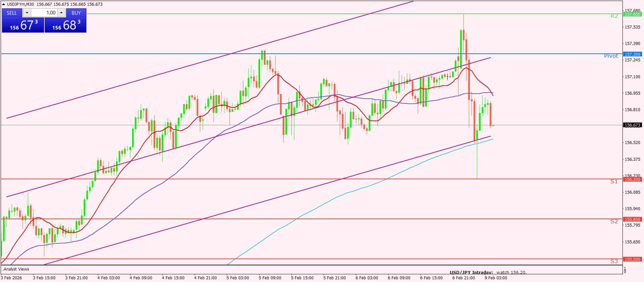Click the red 155.850 price tag
The width and height of the screenshot is (644, 282).
coord(632,219)
